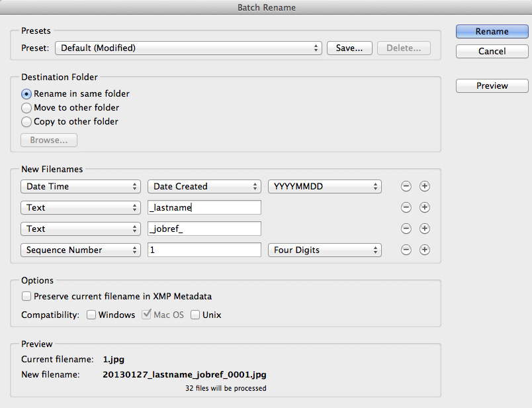532x408 pixels.
Task: Remove the Date Time row with minus icon
Action: point(406,187)
